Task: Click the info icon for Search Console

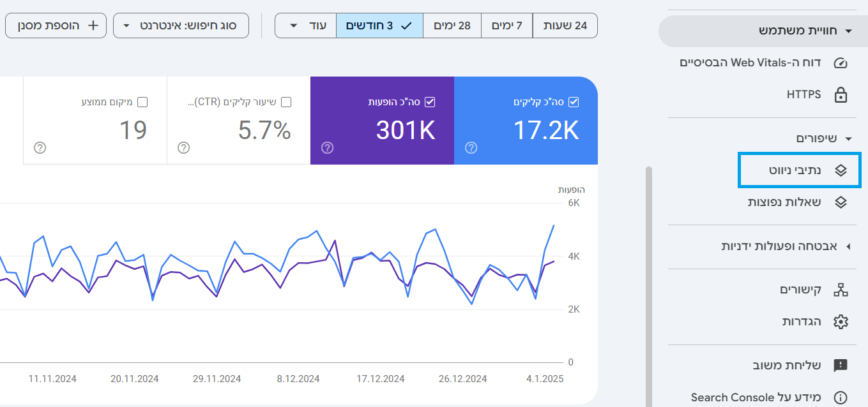Action: coord(841,397)
